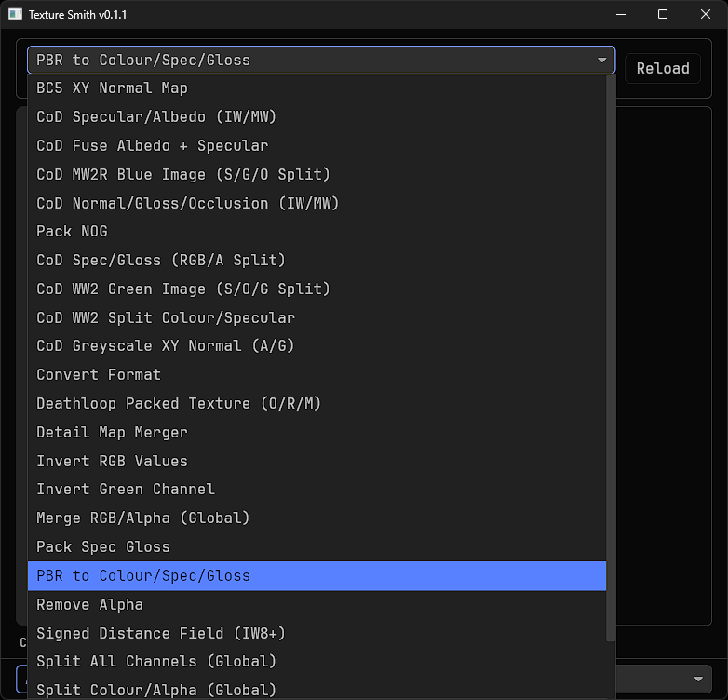Click the Texture Smith app icon
The width and height of the screenshot is (728, 700).
click(15, 14)
